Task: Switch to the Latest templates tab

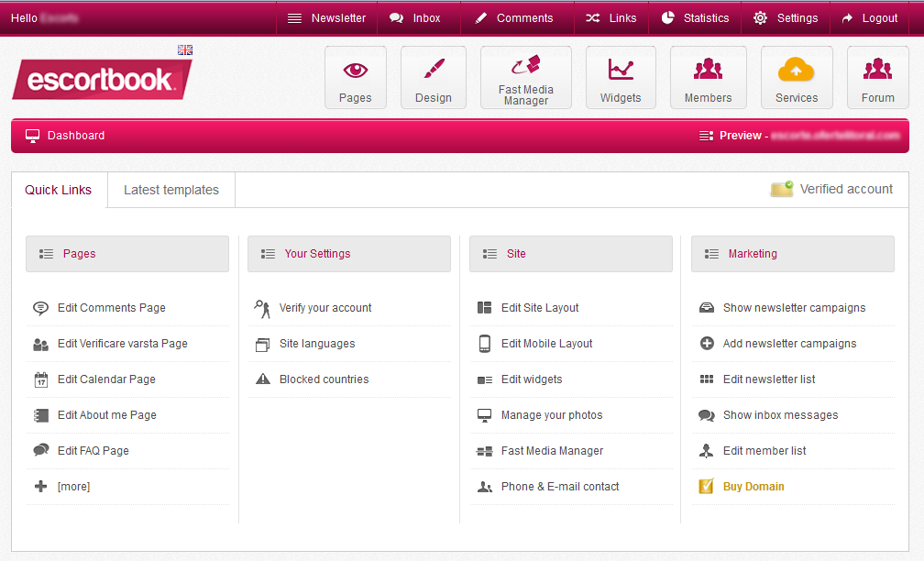Action: (x=171, y=191)
